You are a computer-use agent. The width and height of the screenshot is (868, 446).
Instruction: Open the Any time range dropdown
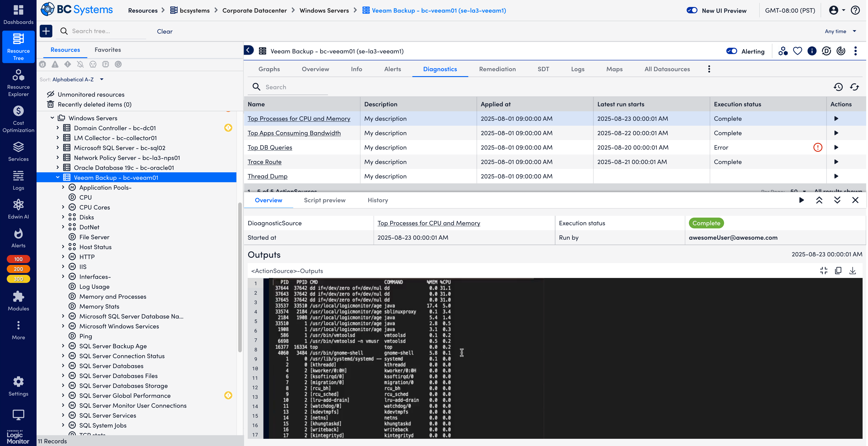pyautogui.click(x=840, y=31)
